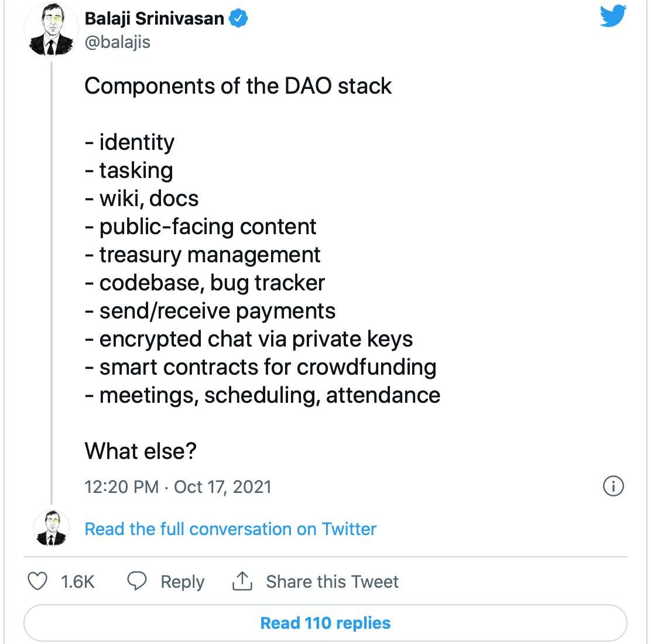
Task: Open the Balaji Srinivasan display name
Action: pos(155,19)
